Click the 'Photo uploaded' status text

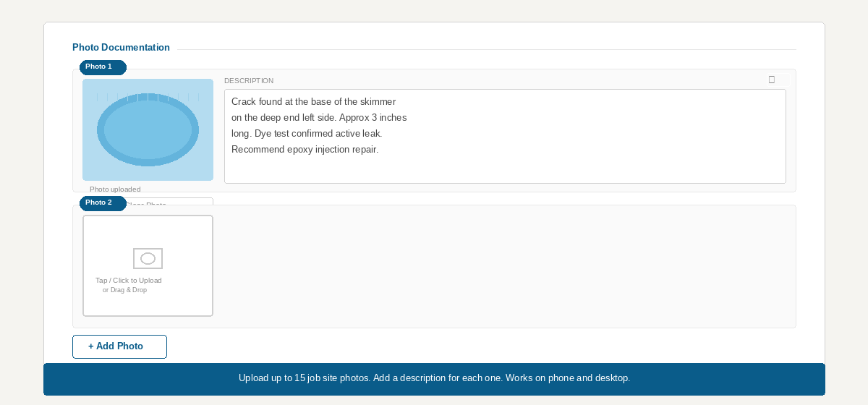[115, 189]
